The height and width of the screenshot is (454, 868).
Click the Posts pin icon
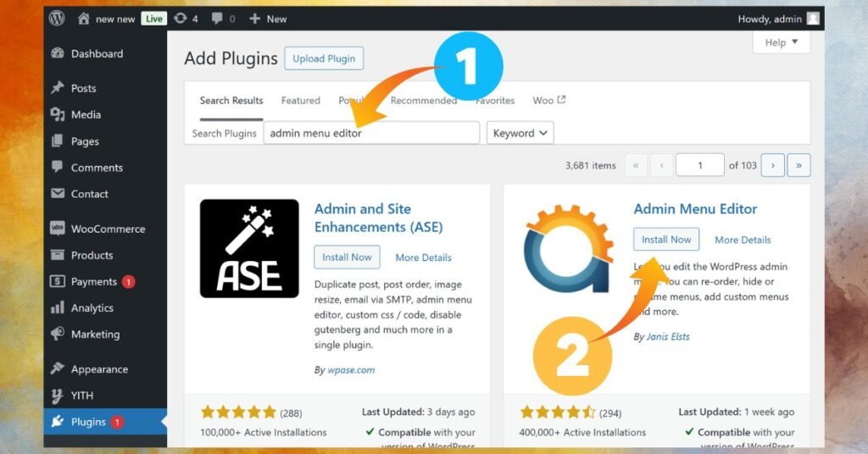58,88
